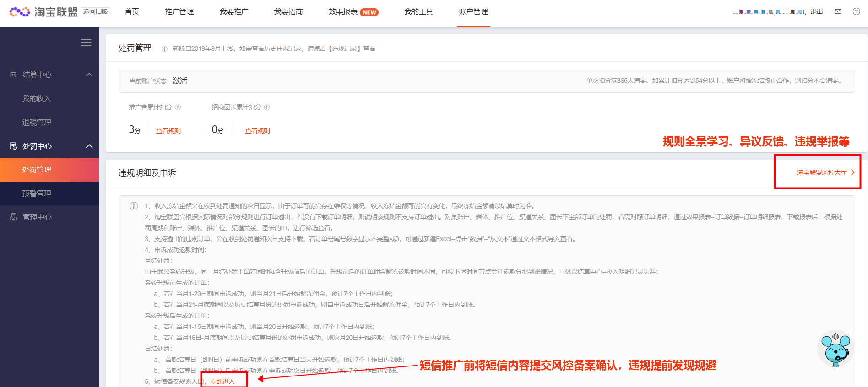Open 我的工具 menu
Image resolution: width=868 pixels, height=387 pixels.
[418, 11]
